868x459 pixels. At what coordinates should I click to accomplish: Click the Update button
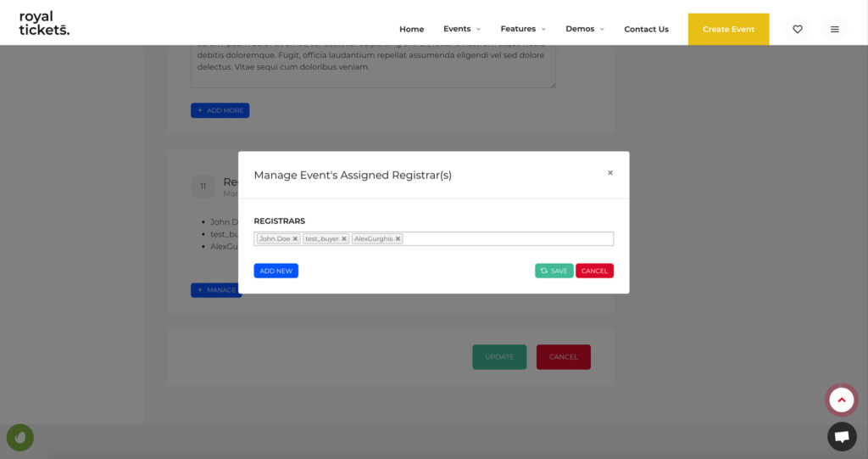pyautogui.click(x=499, y=357)
